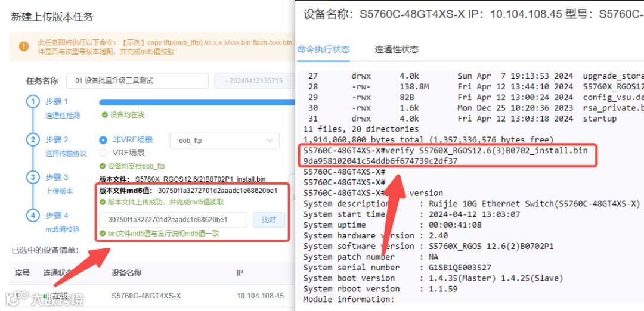Click the device details header 设备名称 line

coord(473,15)
